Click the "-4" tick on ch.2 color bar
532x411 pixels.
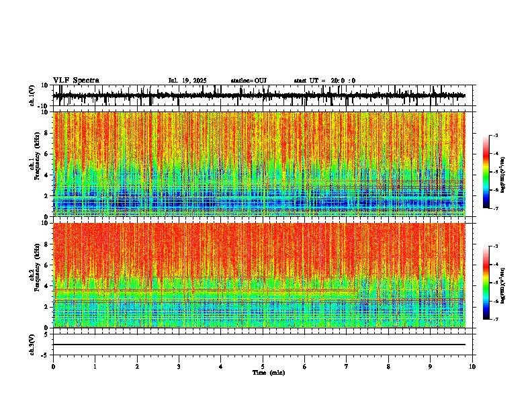[495, 264]
